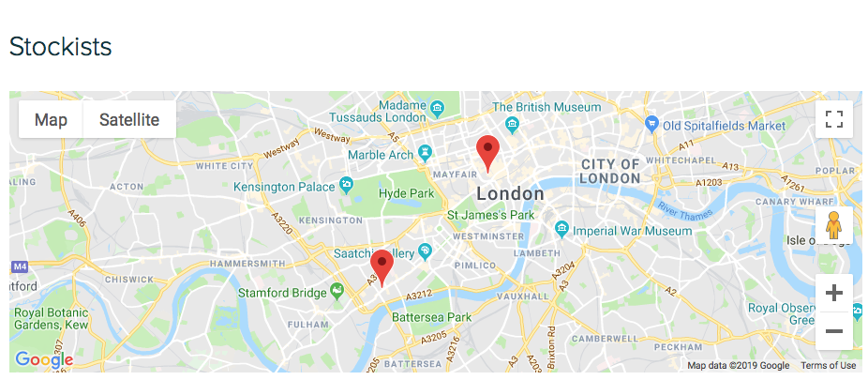This screenshot has height=380, width=868.
Task: Switch to Map view
Action: tap(51, 120)
